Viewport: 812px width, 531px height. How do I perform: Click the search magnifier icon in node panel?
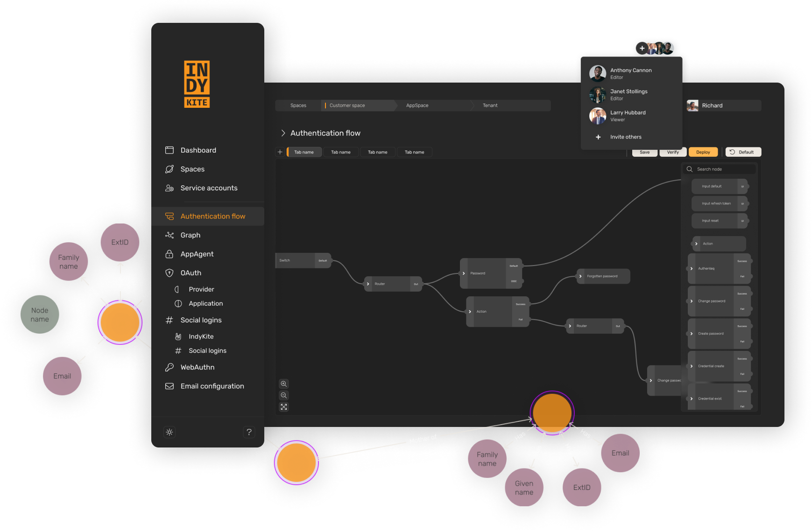coord(690,169)
